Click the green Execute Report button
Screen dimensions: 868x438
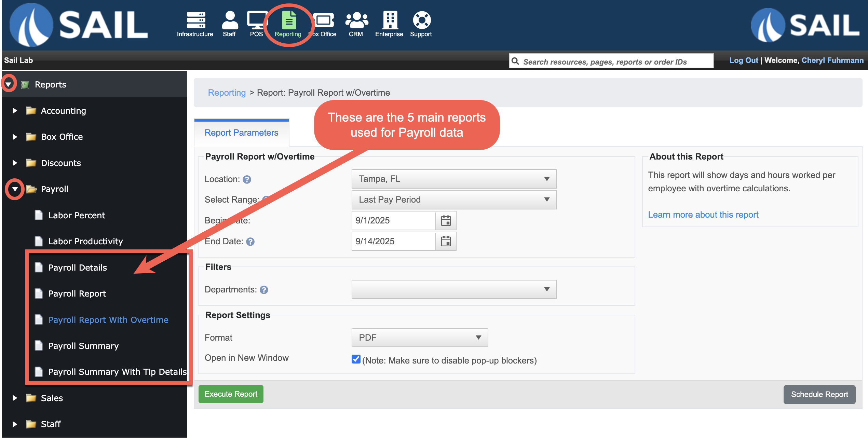click(231, 394)
